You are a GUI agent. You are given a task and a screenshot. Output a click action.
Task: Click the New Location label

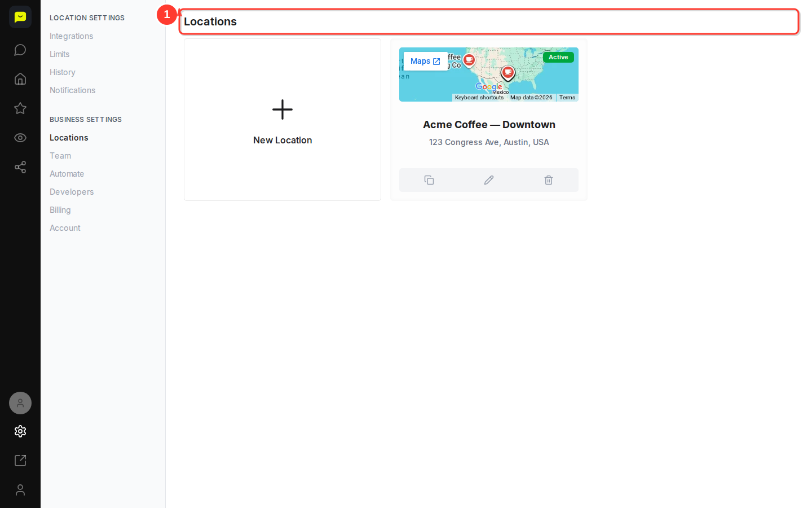click(x=283, y=140)
